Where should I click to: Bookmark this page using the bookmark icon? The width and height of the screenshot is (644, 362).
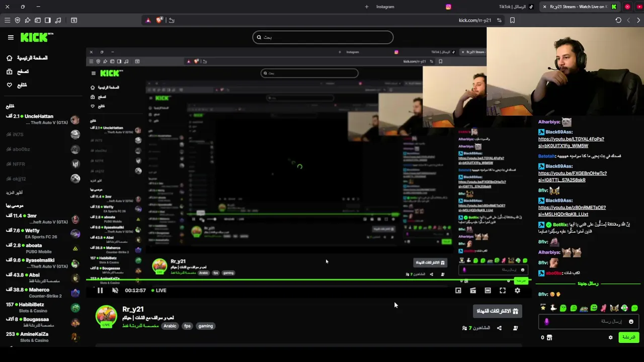click(512, 20)
